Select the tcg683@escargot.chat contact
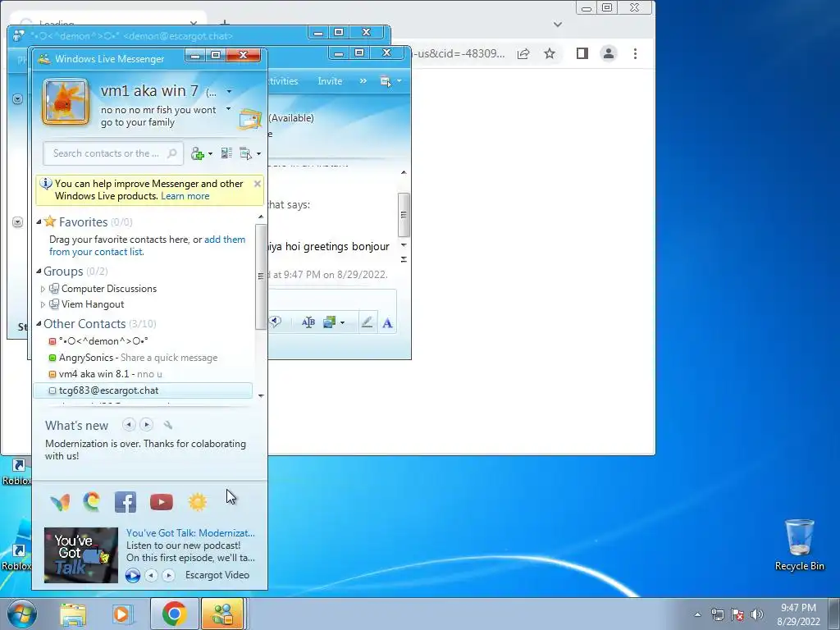Viewport: 840px width, 630px height. [x=143, y=390]
